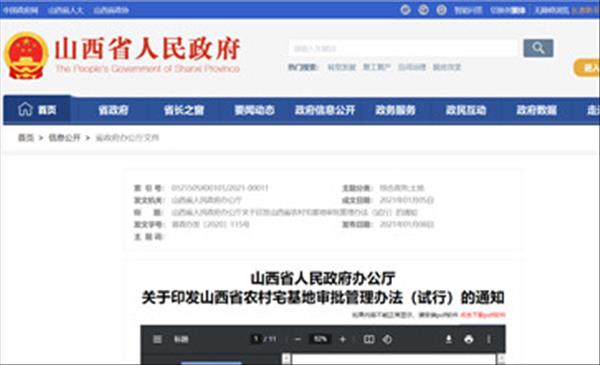This screenshot has height=365, width=600.
Task: Click the site search input field
Action: [x=403, y=48]
